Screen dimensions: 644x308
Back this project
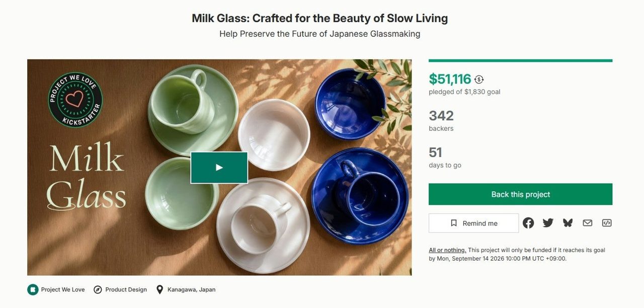(x=520, y=194)
